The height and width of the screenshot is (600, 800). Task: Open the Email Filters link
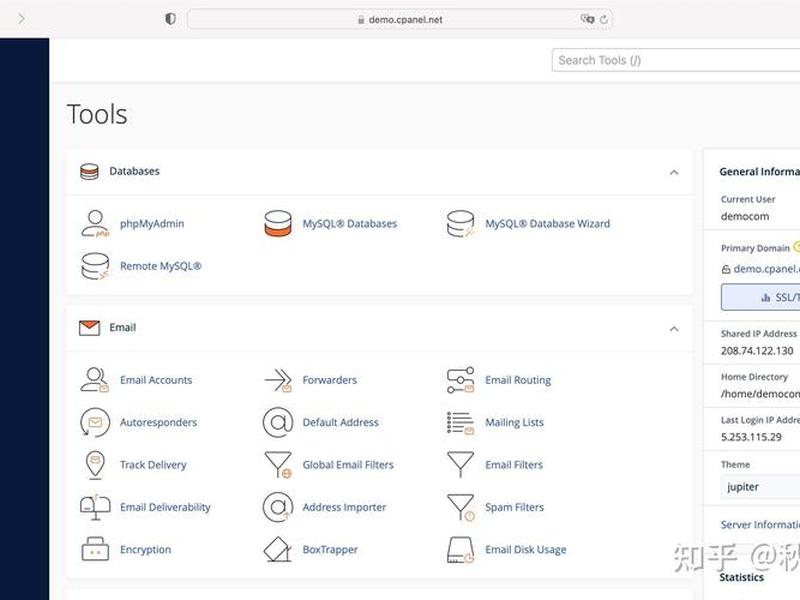point(514,465)
